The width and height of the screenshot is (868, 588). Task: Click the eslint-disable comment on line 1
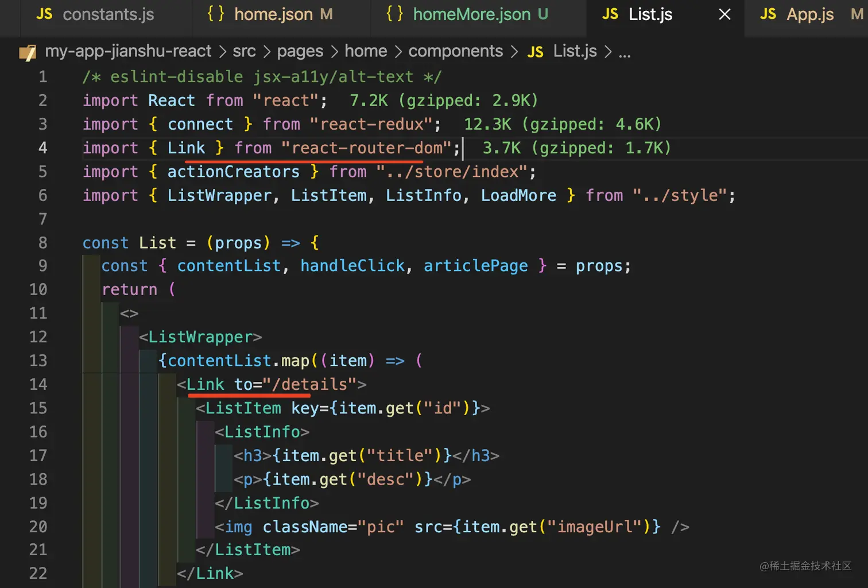[262, 77]
